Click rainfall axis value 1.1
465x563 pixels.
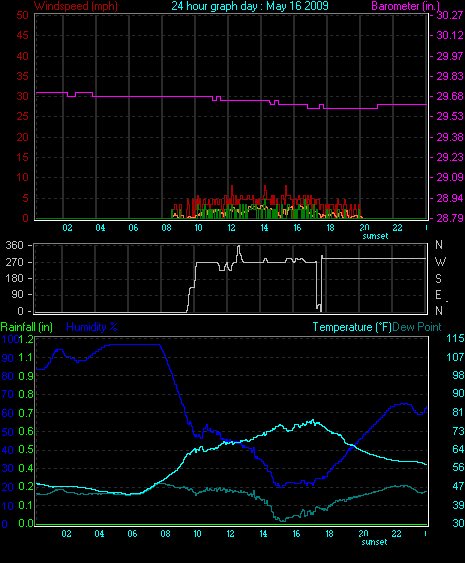pyautogui.click(x=26, y=357)
